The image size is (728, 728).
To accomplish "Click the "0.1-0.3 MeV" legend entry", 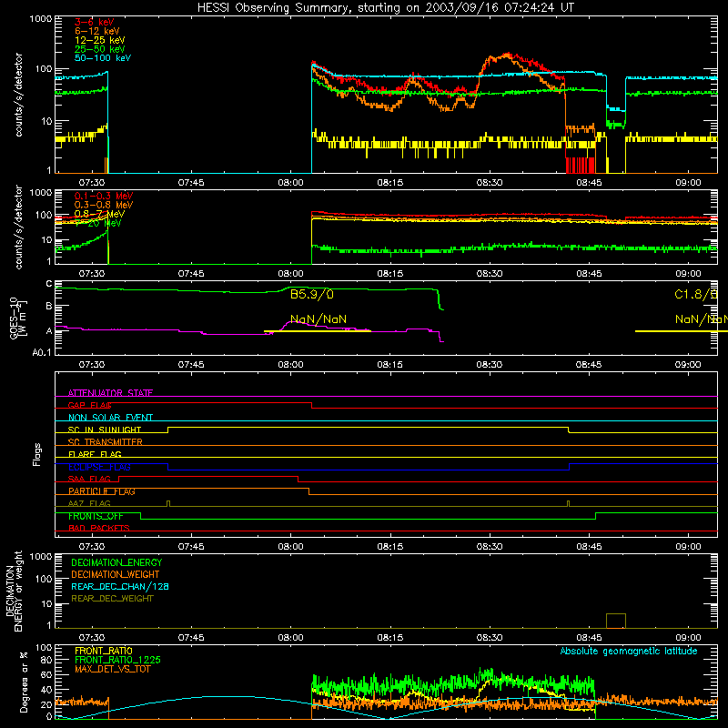I will tap(104, 196).
